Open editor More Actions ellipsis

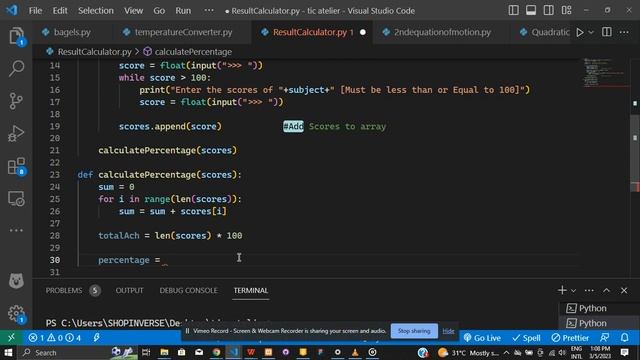[x=624, y=32]
